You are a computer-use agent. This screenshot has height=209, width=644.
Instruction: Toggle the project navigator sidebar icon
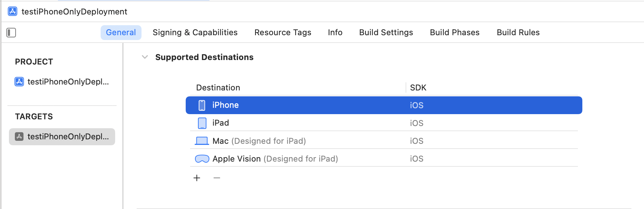11,33
